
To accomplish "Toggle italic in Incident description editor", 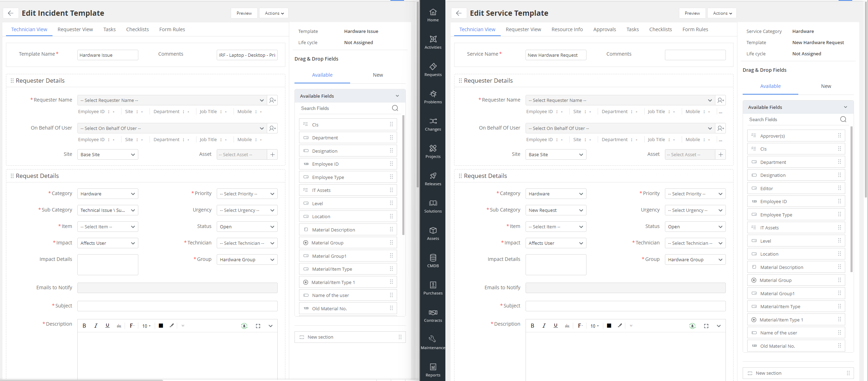I will [x=96, y=326].
